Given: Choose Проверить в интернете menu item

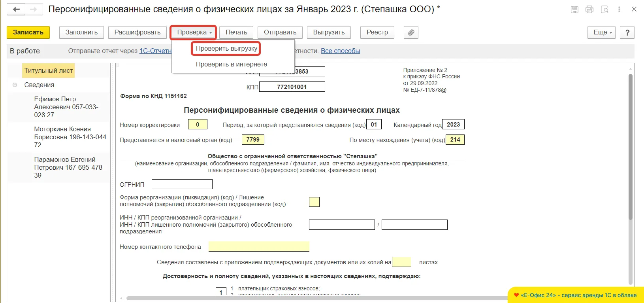Looking at the screenshot, I should pyautogui.click(x=232, y=64).
